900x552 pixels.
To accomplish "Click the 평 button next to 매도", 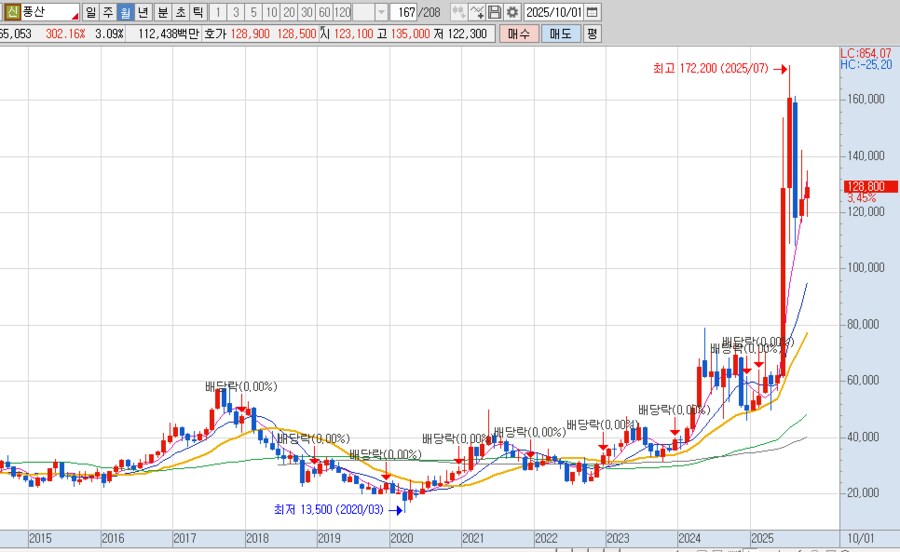I will click(x=592, y=34).
